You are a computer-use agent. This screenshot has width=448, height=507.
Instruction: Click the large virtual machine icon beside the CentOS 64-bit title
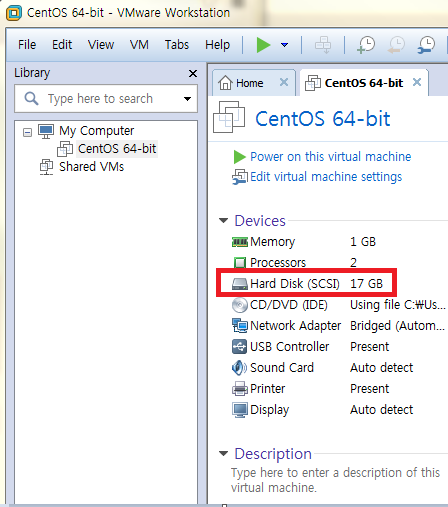pos(229,117)
